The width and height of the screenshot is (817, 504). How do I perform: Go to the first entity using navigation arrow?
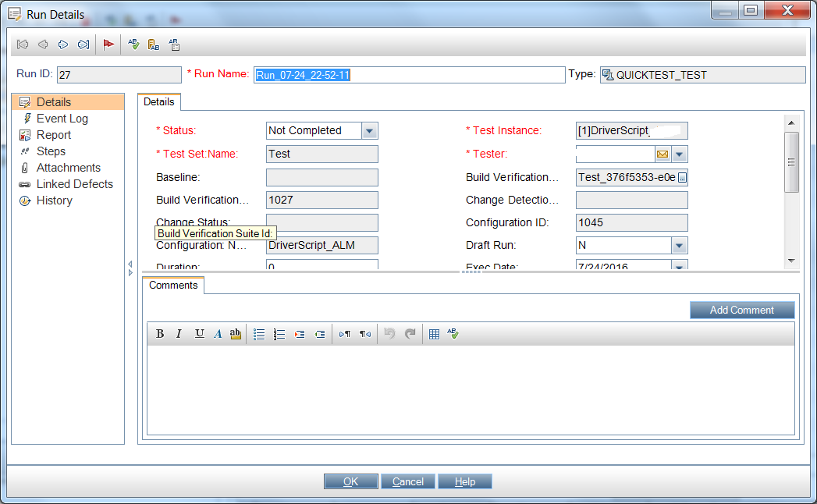(22, 44)
